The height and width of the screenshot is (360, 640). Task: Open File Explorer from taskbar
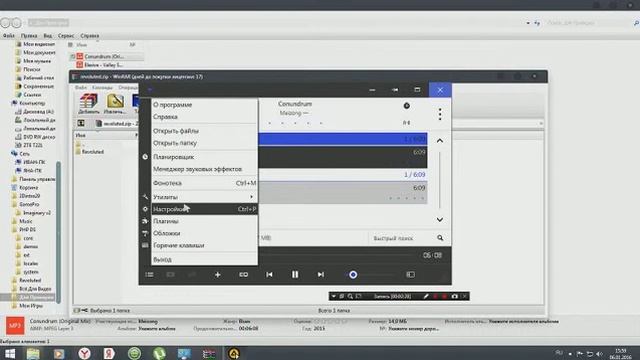(33, 353)
